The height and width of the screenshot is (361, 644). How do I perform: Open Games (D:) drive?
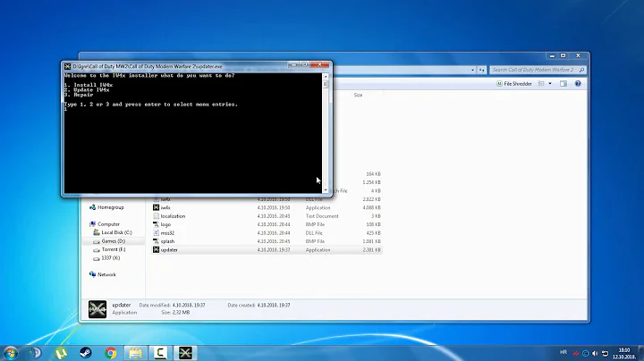click(109, 241)
